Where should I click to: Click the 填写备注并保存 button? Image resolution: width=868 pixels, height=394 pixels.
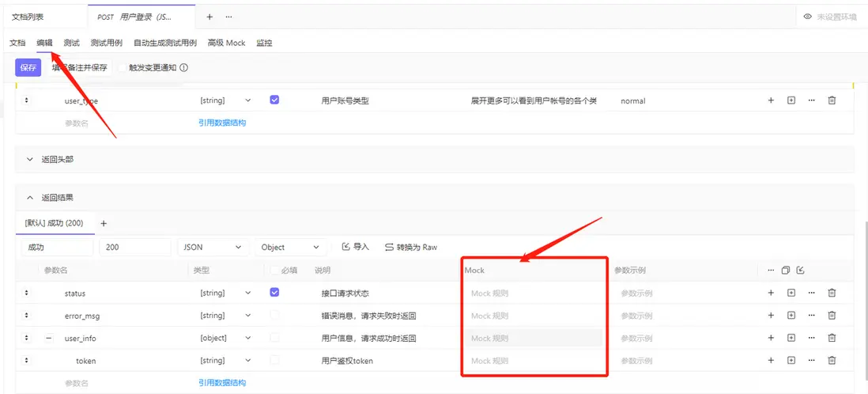(x=79, y=67)
